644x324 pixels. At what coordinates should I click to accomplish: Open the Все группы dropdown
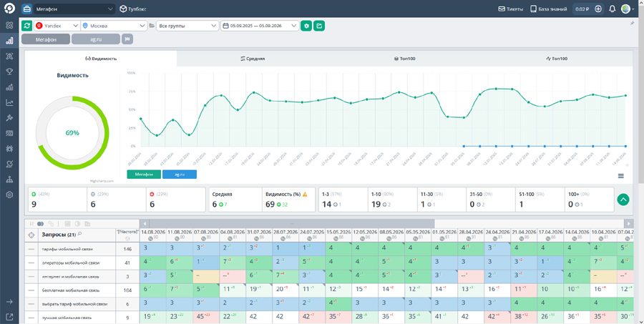coord(187,26)
